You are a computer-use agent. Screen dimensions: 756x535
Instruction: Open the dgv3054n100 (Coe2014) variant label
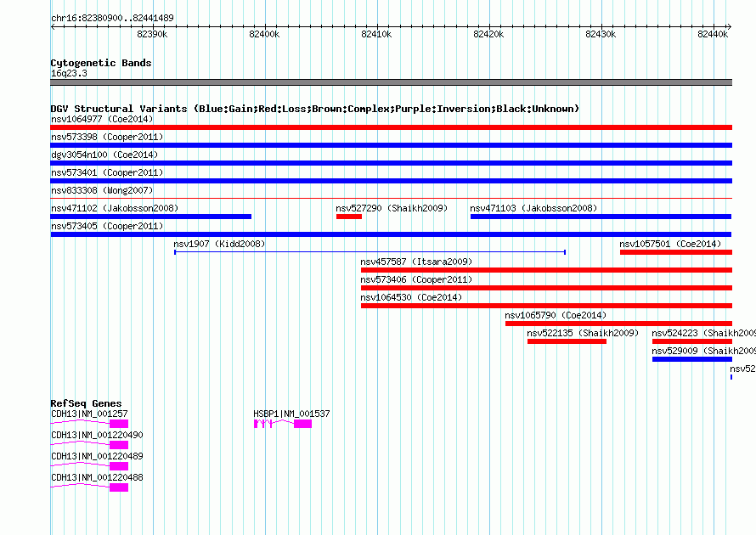104,155
